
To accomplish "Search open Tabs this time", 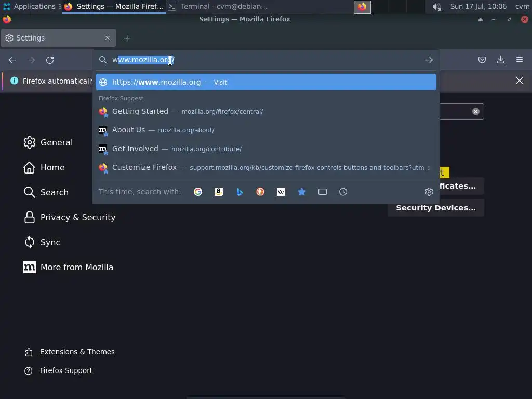I will pyautogui.click(x=322, y=192).
